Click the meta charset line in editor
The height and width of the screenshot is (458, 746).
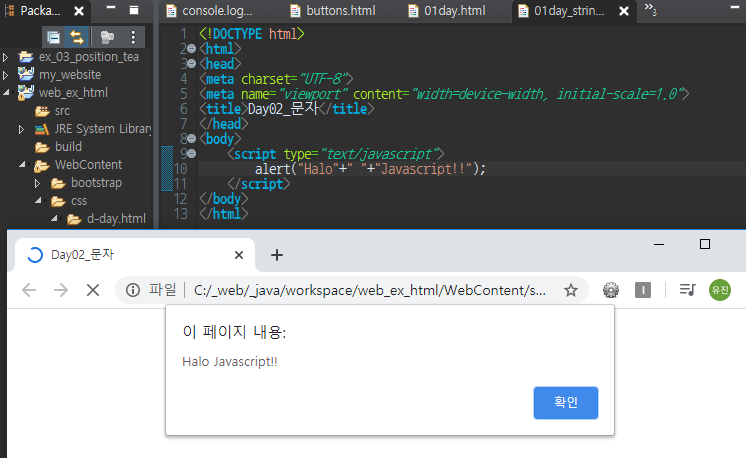click(276, 79)
